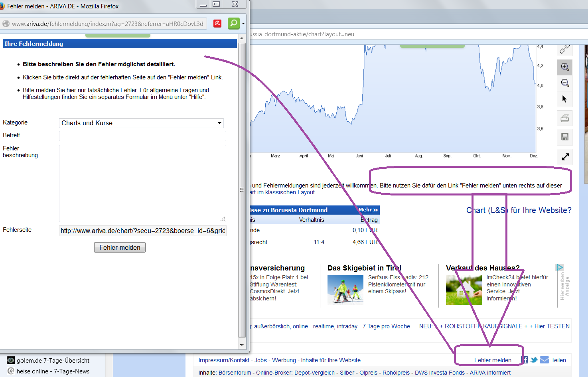This screenshot has height=377, width=588.
Task: Share page via the Twitter bird icon
Action: point(534,360)
